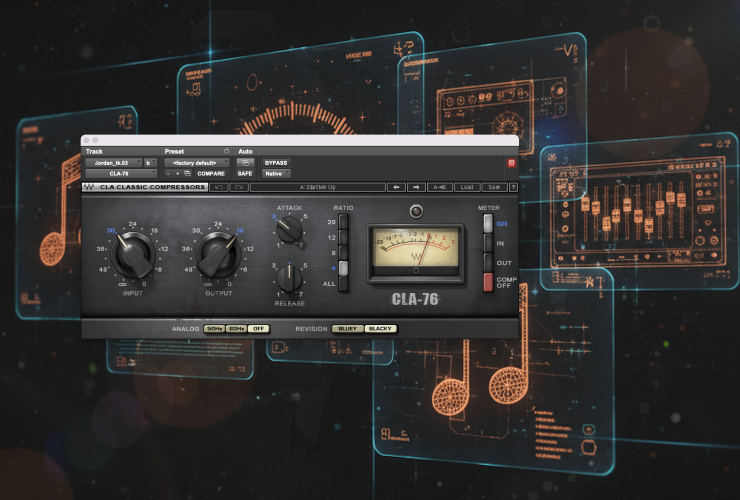The height and width of the screenshot is (500, 740).
Task: Click the Save preset button
Action: tap(494, 187)
